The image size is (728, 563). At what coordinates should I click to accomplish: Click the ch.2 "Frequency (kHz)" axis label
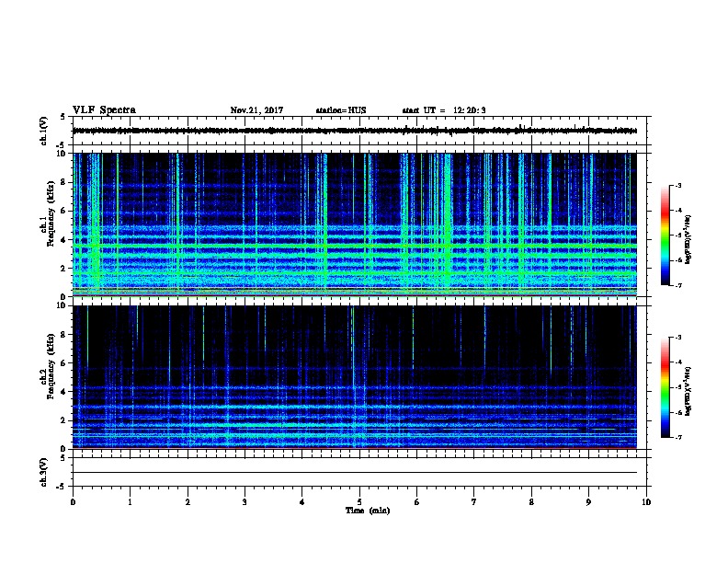[x=51, y=366]
